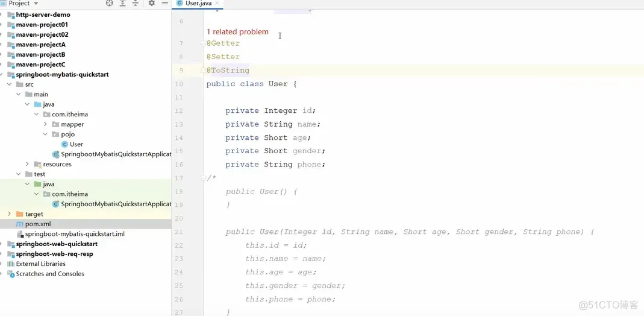Click the 'this.gender = gender;' comment line
644x316 pixels.
(x=295, y=286)
